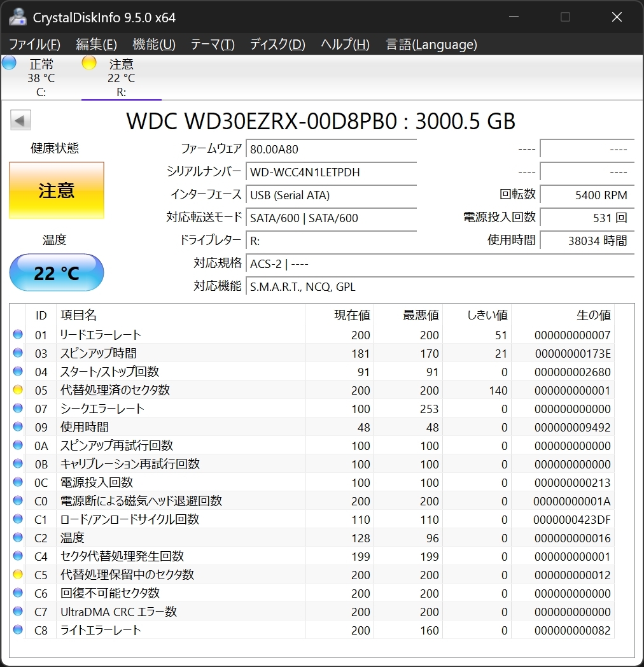Screen dimensions: 644x667
Task: Click the 対応規格 field ACS-2
Action: pos(440,263)
